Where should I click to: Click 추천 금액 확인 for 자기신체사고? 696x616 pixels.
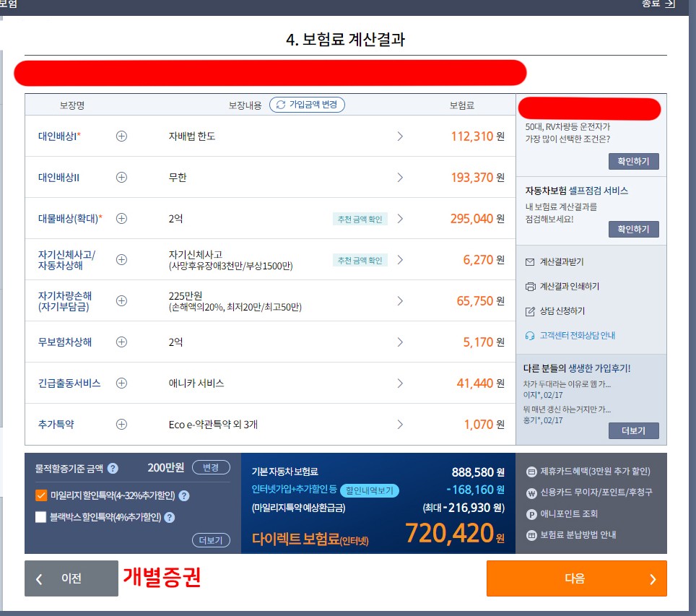(x=360, y=260)
